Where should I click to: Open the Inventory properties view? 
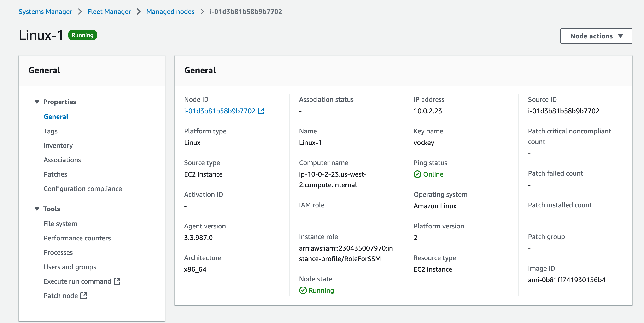point(58,145)
